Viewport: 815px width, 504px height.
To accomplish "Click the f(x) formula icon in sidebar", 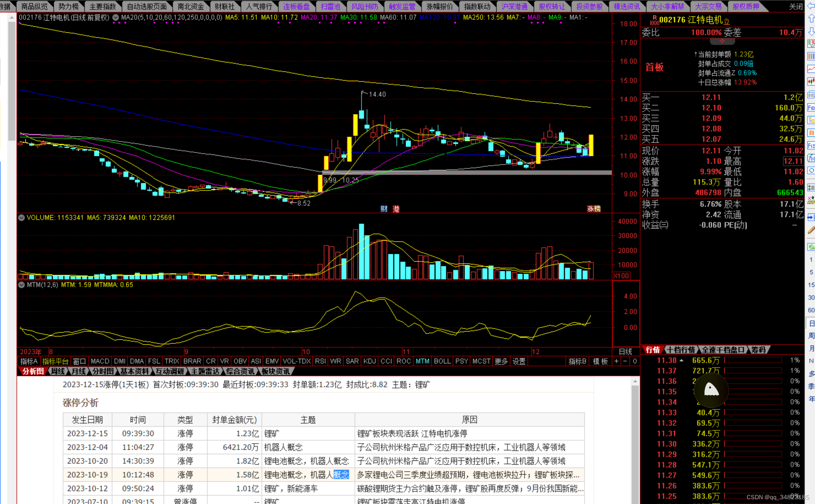I will 811,158.
